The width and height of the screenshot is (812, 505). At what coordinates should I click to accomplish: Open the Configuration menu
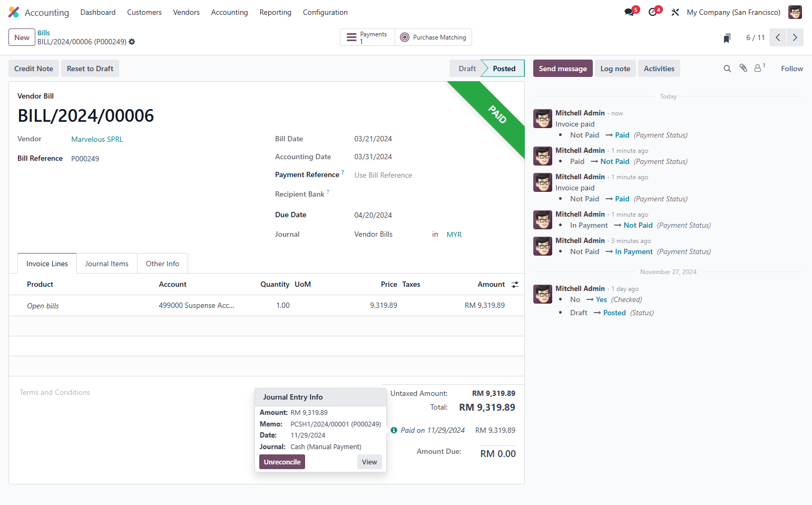click(325, 12)
